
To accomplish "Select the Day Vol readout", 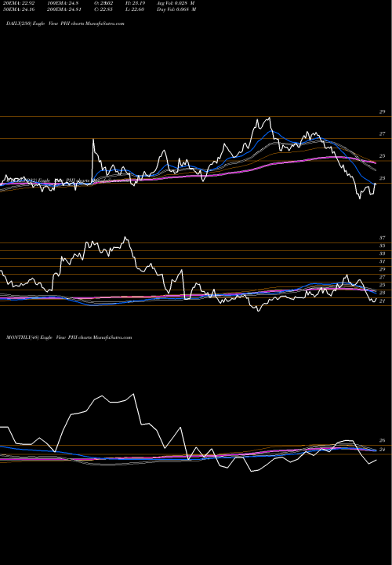I will (x=176, y=9).
